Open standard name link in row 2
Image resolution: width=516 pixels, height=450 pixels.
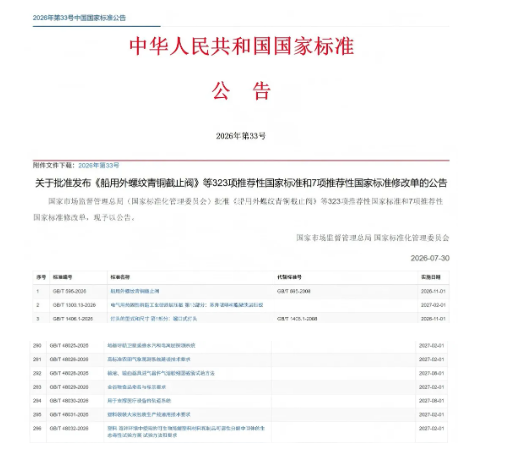pyautogui.click(x=187, y=305)
